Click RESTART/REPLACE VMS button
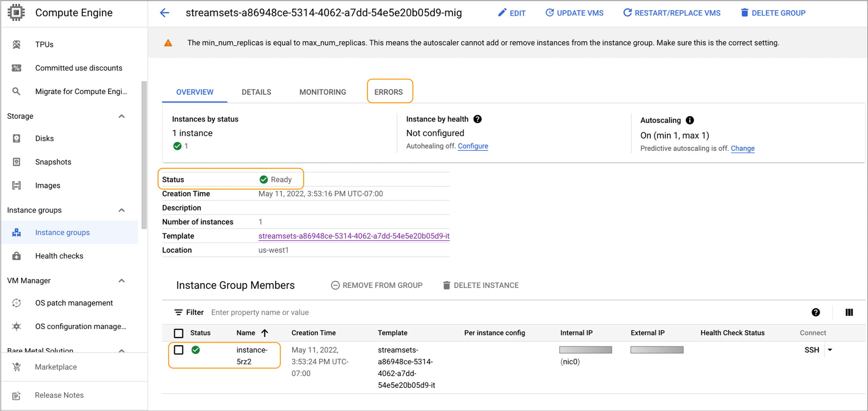Screen dimensions: 868x411 click(672, 13)
